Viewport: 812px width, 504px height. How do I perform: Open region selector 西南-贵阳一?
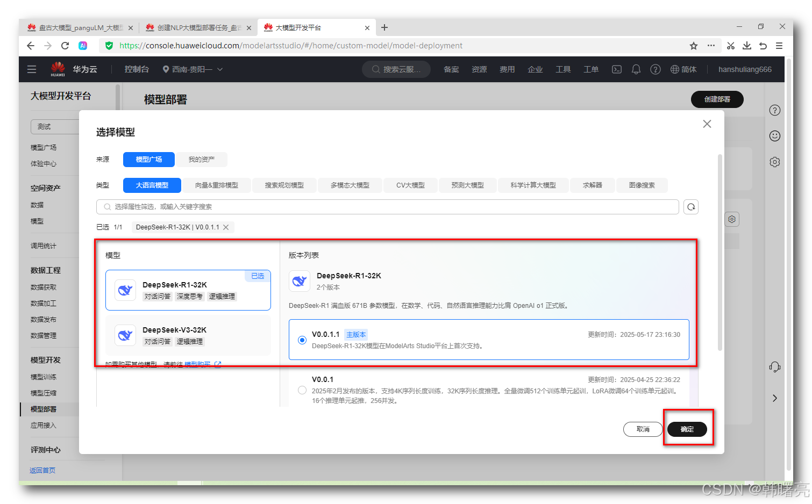click(x=193, y=69)
